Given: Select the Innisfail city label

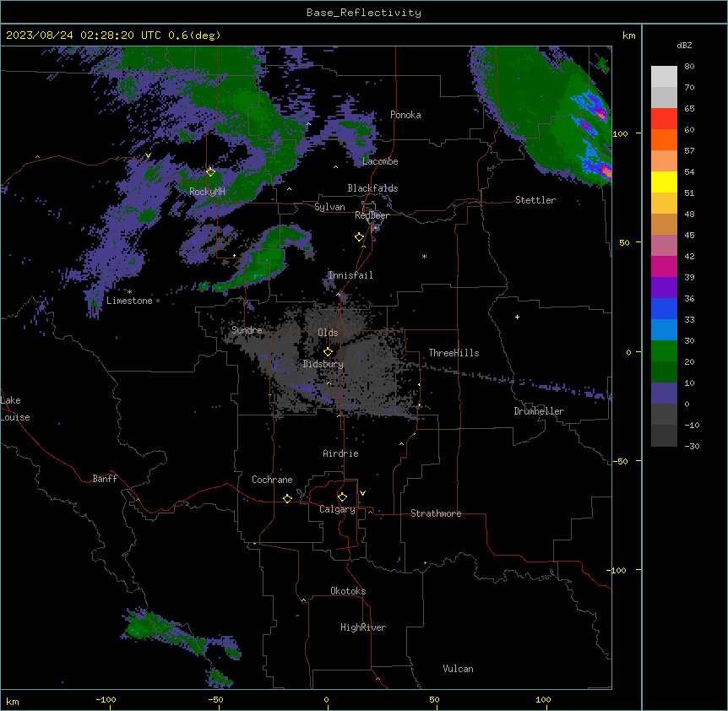Looking at the screenshot, I should coord(350,275).
